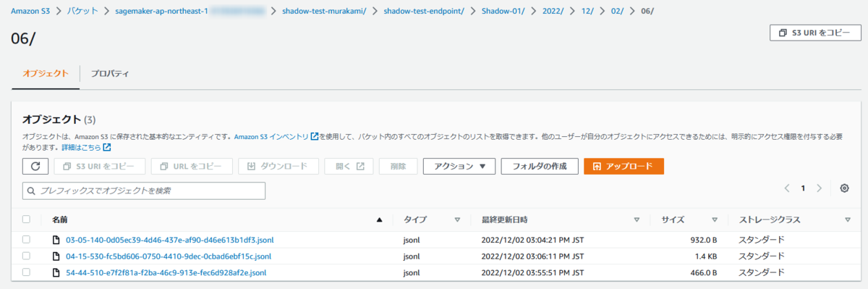Sort by 名前 column ascending arrow
The height and width of the screenshot is (289, 868).
point(380,219)
